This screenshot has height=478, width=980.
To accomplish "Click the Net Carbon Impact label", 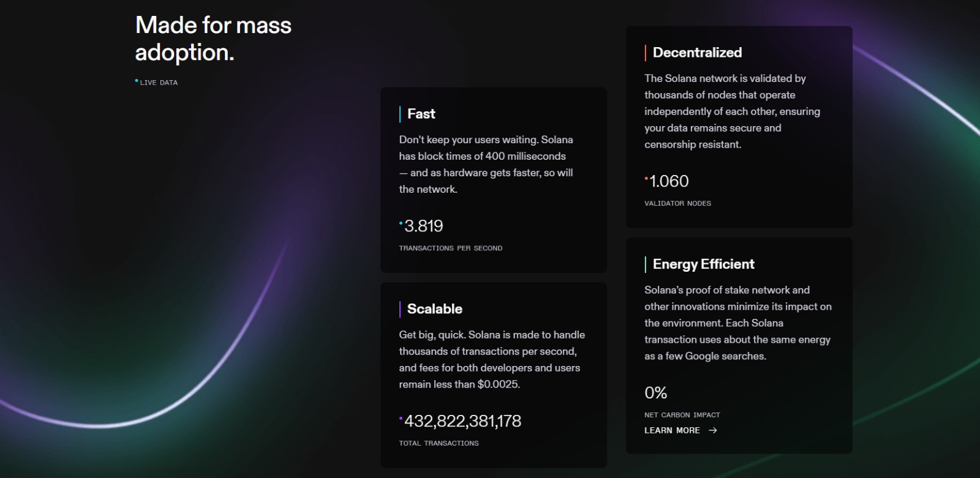I will (682, 415).
